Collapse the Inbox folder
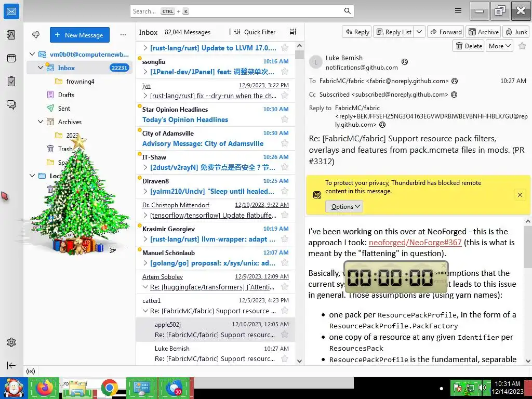The width and height of the screenshot is (532, 399). tap(41, 68)
